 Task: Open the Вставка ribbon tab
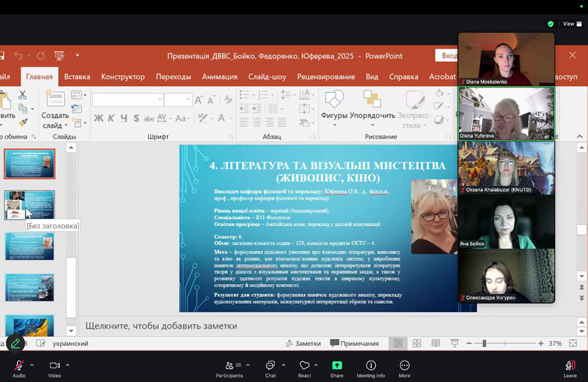[x=77, y=76]
